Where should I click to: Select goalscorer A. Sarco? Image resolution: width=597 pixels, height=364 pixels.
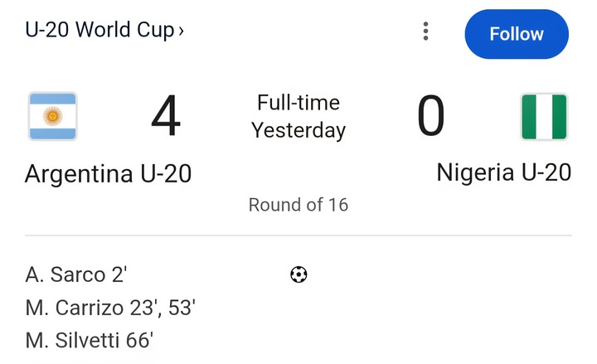(66, 274)
